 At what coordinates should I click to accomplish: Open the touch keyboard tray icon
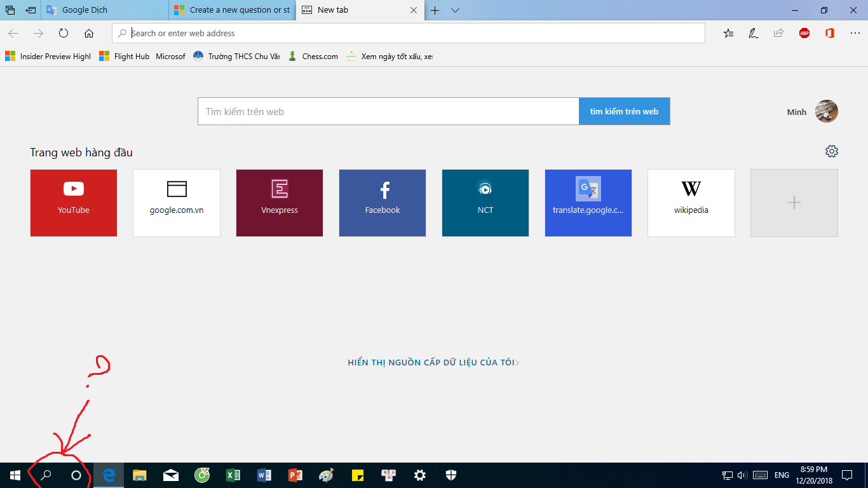759,475
